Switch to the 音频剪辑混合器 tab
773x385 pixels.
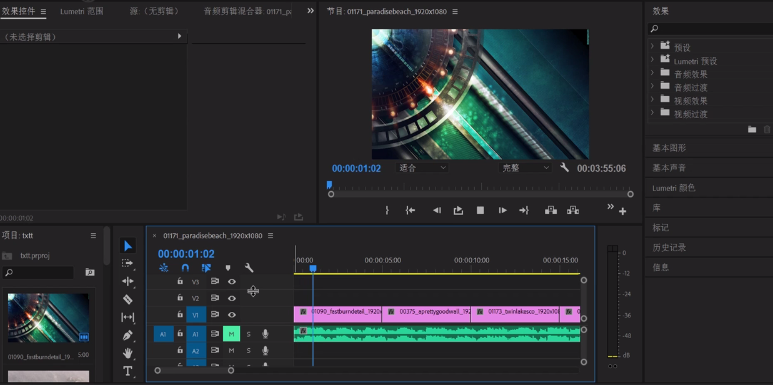coord(247,11)
